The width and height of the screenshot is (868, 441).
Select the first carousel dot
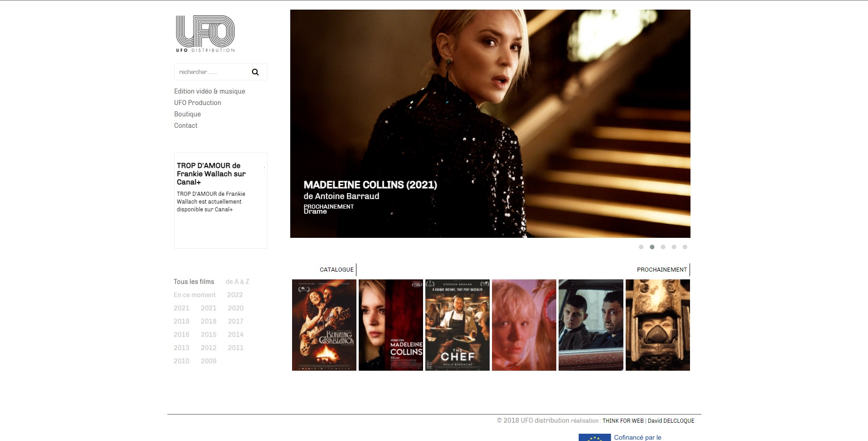[x=641, y=247]
